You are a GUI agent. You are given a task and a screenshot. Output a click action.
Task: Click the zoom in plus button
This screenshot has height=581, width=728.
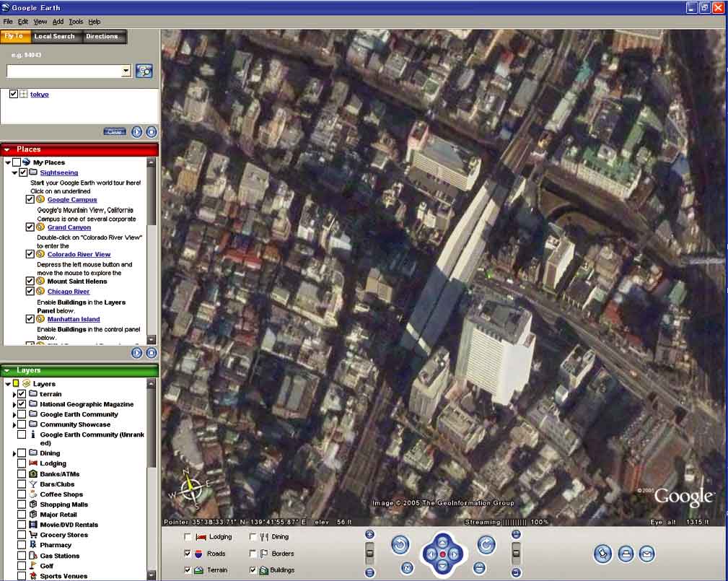(x=369, y=535)
